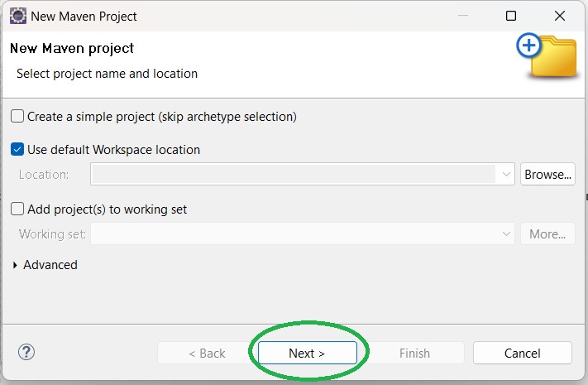Screen dimensions: 588x385
Task: Click the Browse button for location
Action: 547,175
